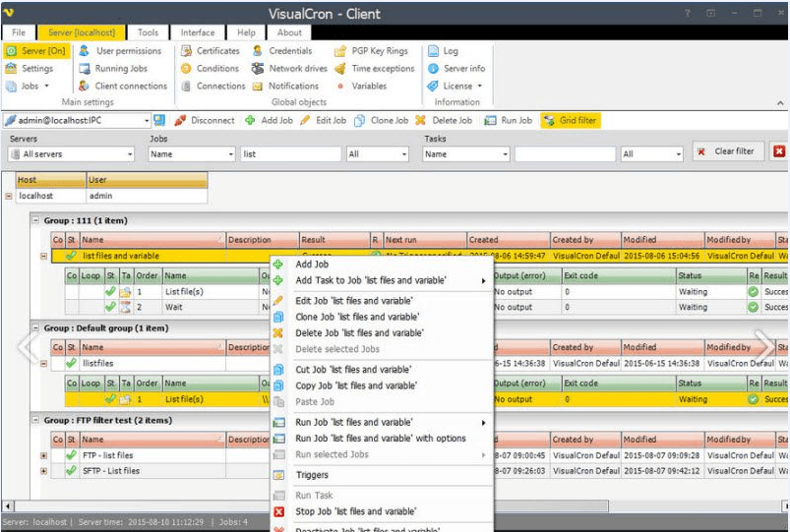Open the License dropdown in ribbon
The image size is (790, 532).
(456, 86)
